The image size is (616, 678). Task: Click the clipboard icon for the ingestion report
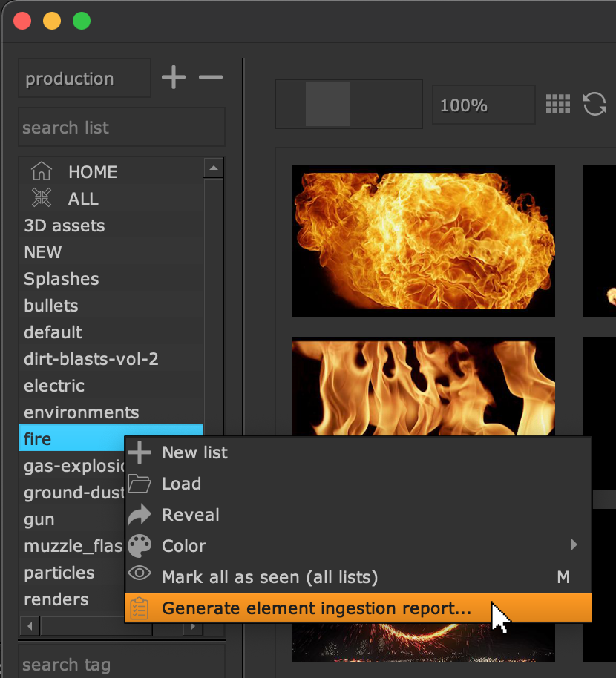click(140, 608)
